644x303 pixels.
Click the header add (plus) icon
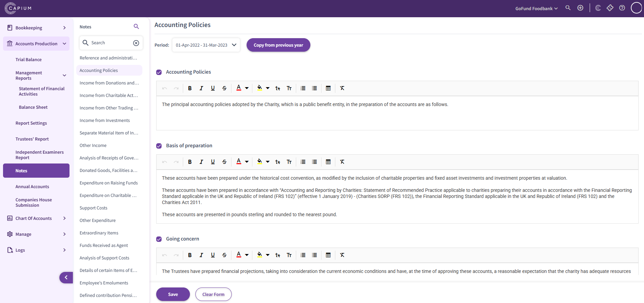(580, 8)
